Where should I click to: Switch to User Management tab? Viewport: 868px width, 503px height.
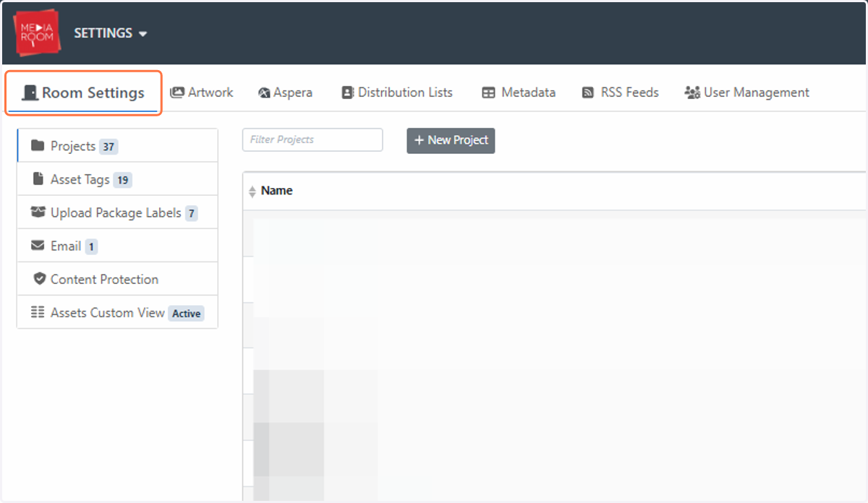(746, 93)
